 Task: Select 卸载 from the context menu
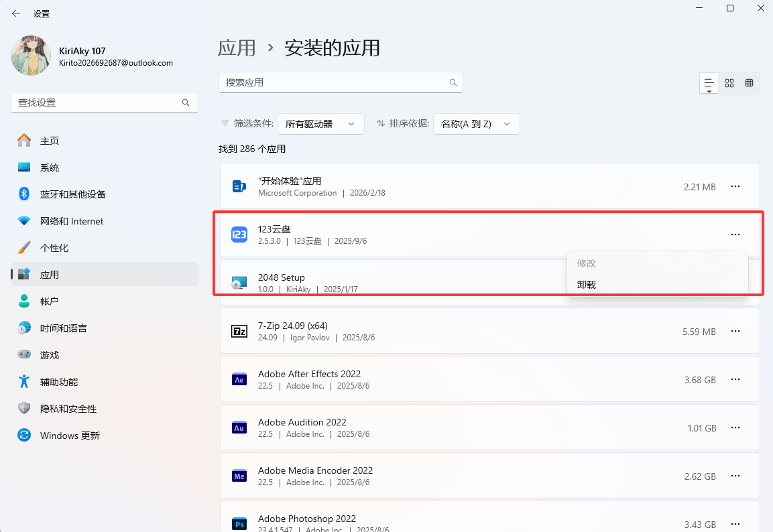coord(587,285)
